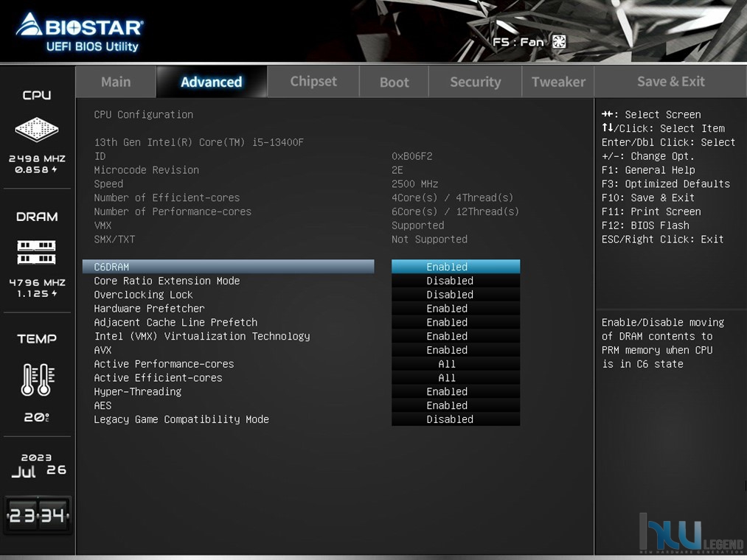Viewport: 747px width, 560px height.
Task: Switch to the Tweaker tab
Action: pyautogui.click(x=558, y=82)
